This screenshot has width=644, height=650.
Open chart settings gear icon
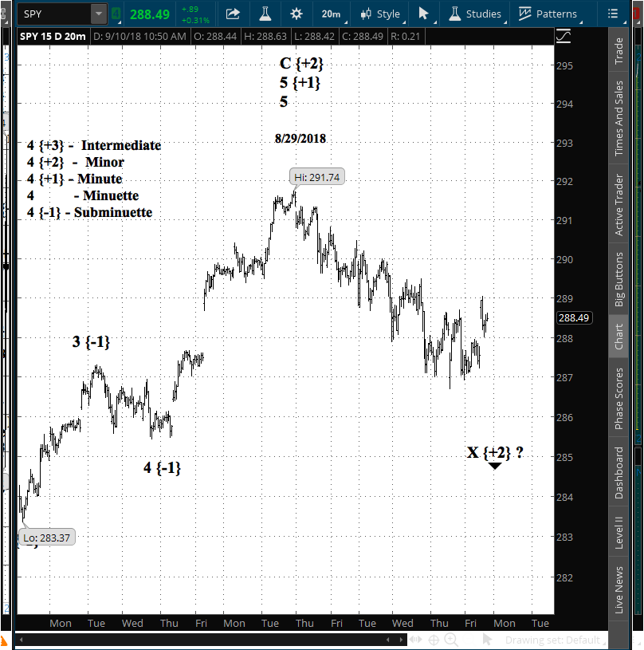pos(296,14)
